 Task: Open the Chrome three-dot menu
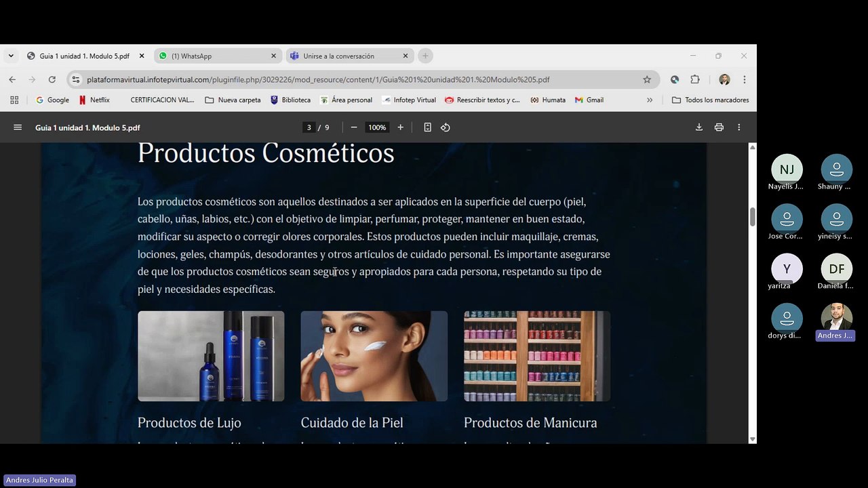tap(745, 79)
